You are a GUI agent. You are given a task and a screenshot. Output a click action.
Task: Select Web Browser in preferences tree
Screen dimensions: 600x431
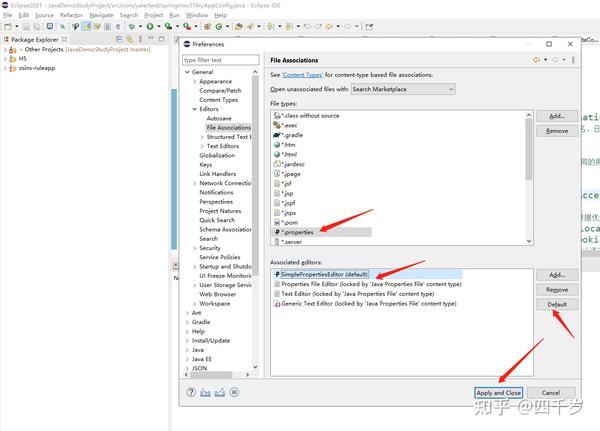pyautogui.click(x=217, y=294)
